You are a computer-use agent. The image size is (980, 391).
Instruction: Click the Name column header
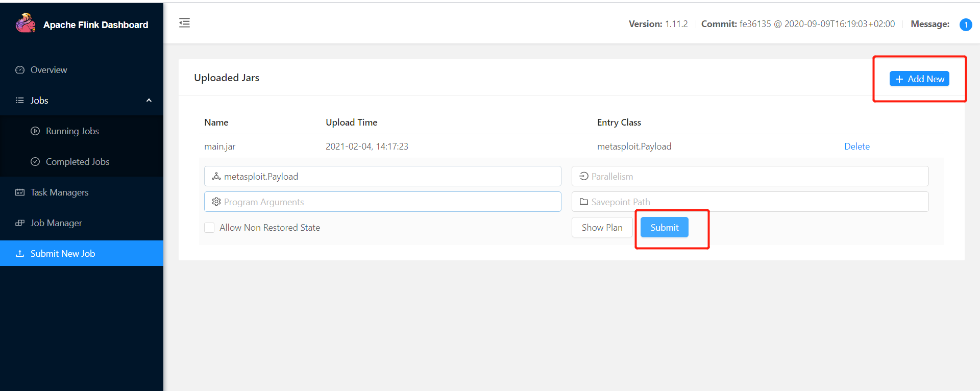click(216, 123)
